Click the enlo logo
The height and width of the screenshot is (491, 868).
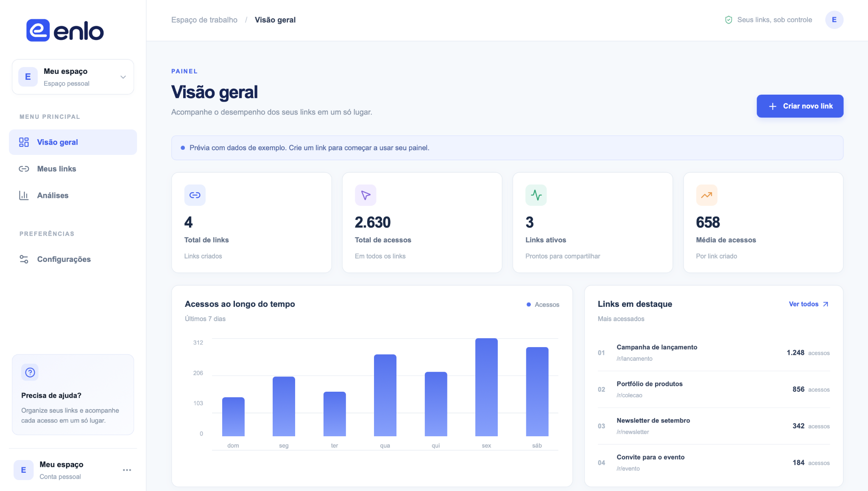pyautogui.click(x=65, y=31)
